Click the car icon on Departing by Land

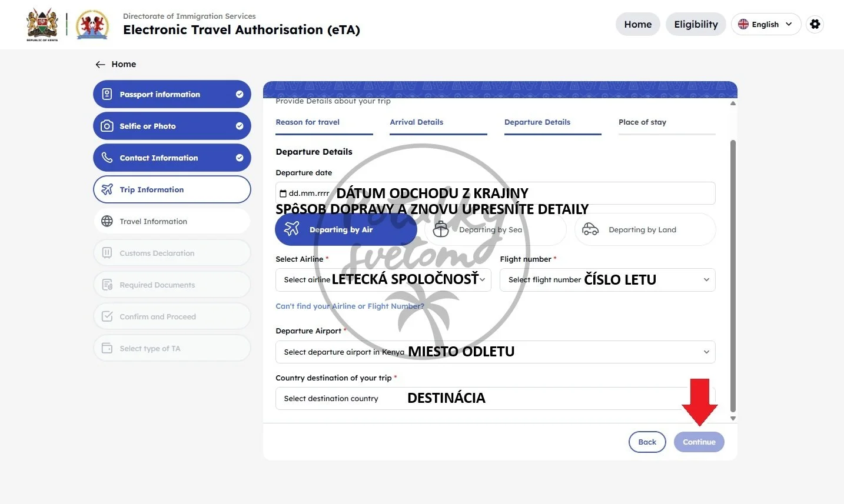590,229
